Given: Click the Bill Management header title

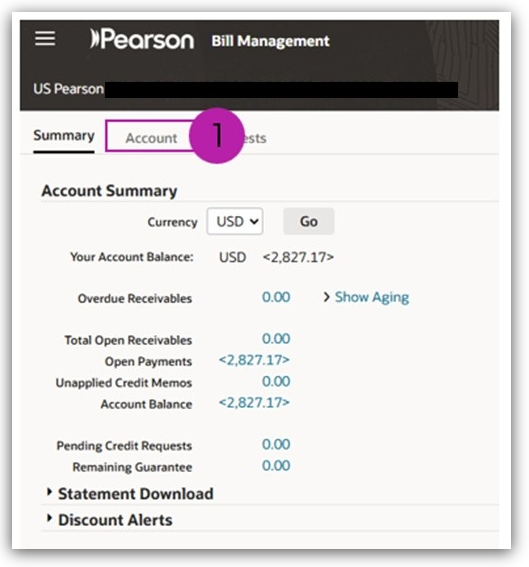Looking at the screenshot, I should pos(270,41).
